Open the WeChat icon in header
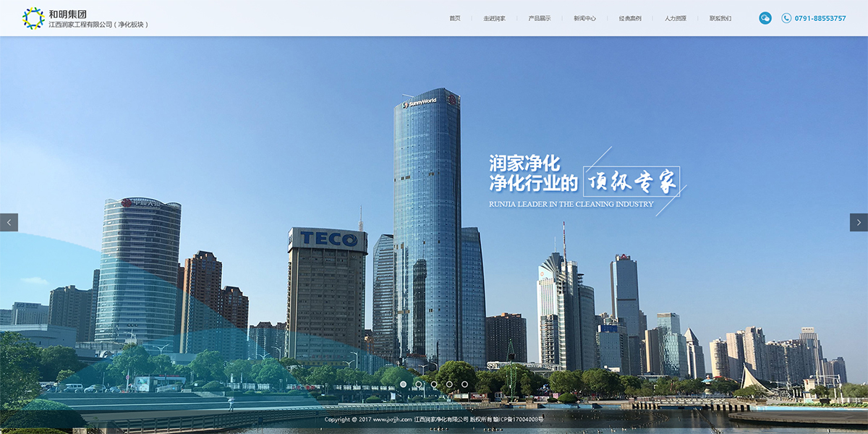 click(x=765, y=18)
